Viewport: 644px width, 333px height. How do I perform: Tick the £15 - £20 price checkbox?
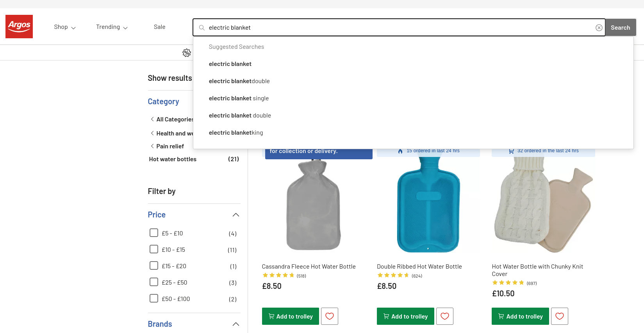click(x=154, y=265)
